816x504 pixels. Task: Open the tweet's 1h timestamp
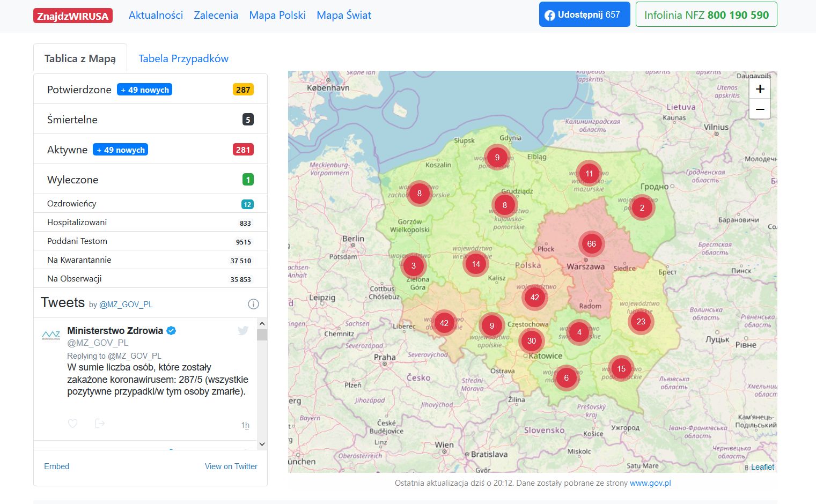click(x=245, y=425)
